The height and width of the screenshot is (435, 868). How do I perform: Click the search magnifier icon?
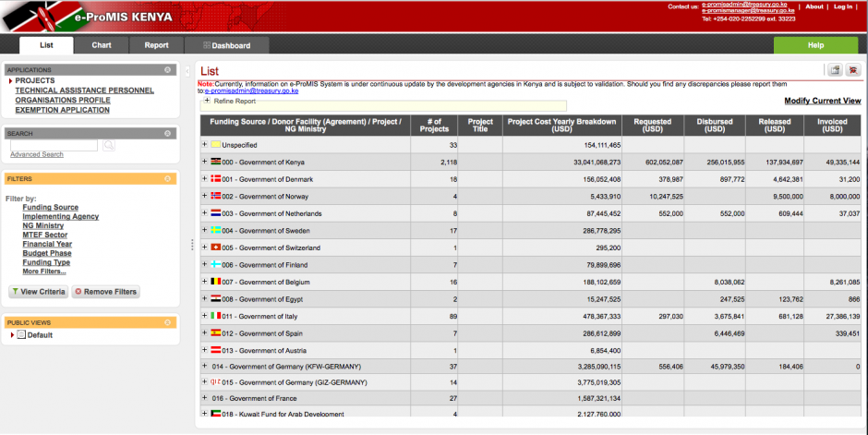(109, 146)
